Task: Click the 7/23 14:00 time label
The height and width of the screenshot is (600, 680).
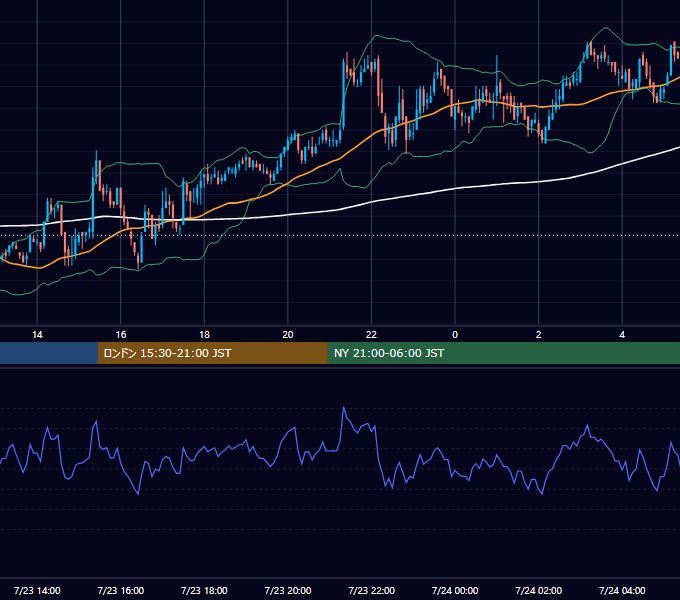Action: point(37,590)
